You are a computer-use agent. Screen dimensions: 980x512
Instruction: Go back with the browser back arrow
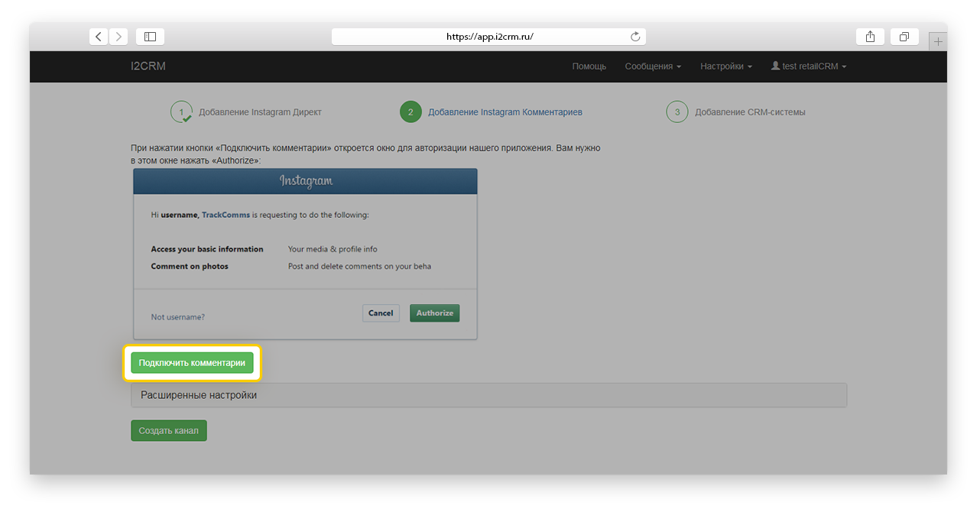pyautogui.click(x=99, y=37)
